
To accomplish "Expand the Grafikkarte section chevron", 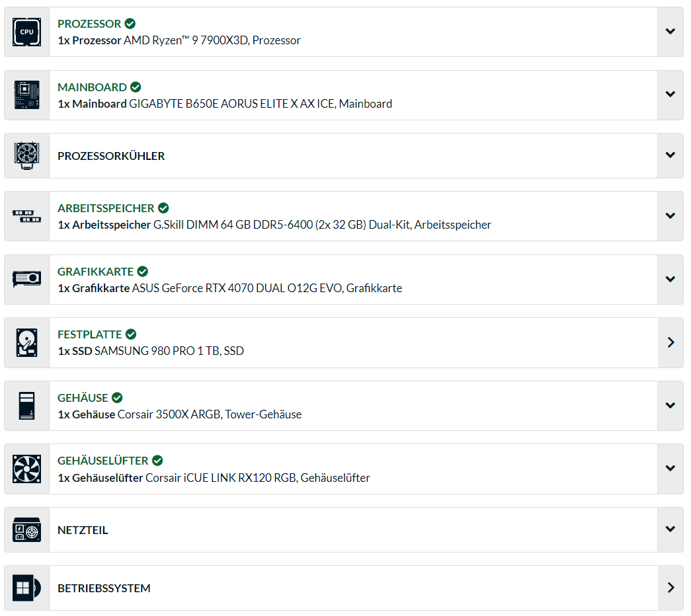I will click(671, 279).
